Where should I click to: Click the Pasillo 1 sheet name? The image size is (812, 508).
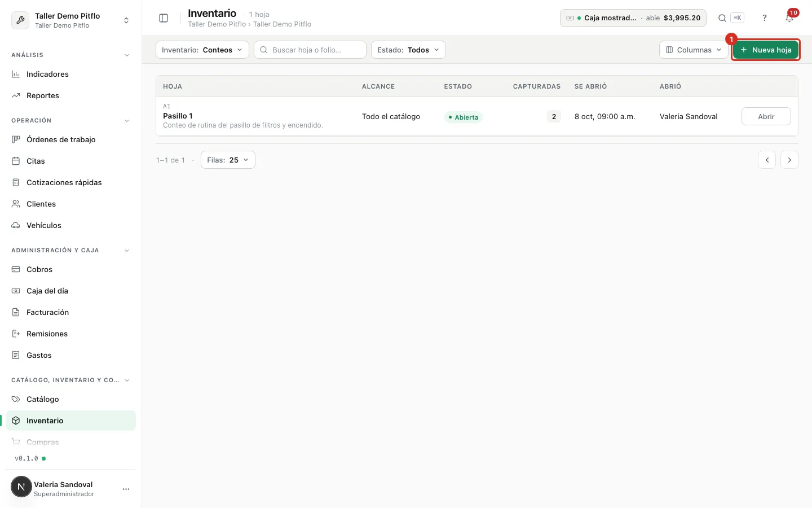(x=178, y=116)
